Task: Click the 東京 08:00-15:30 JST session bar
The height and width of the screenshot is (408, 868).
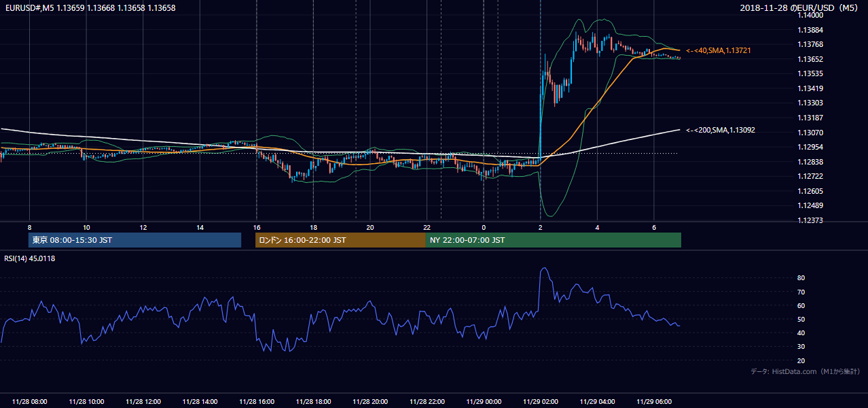Action: pyautogui.click(x=135, y=240)
